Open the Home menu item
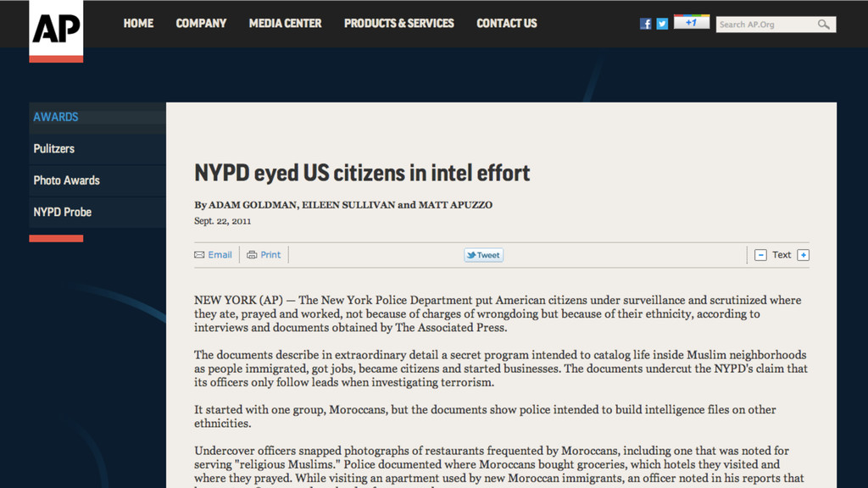 tap(138, 23)
